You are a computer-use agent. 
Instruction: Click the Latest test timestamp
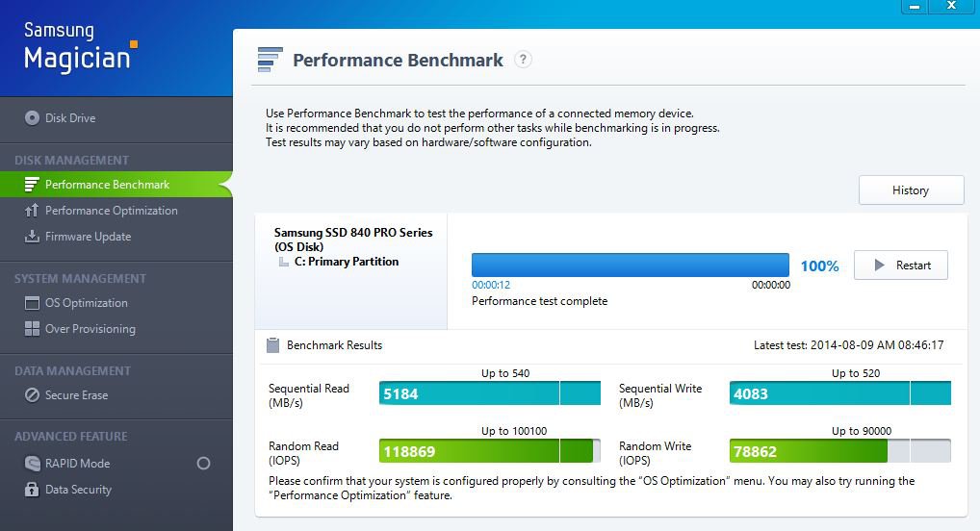click(x=849, y=344)
